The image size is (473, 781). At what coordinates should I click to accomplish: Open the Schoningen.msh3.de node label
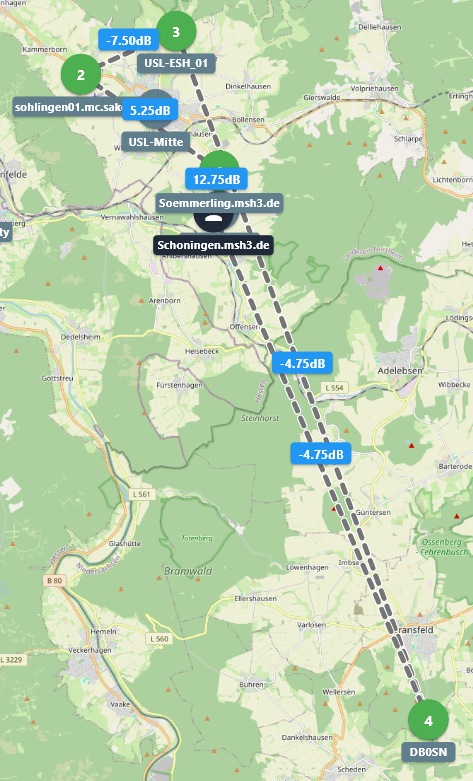(213, 245)
